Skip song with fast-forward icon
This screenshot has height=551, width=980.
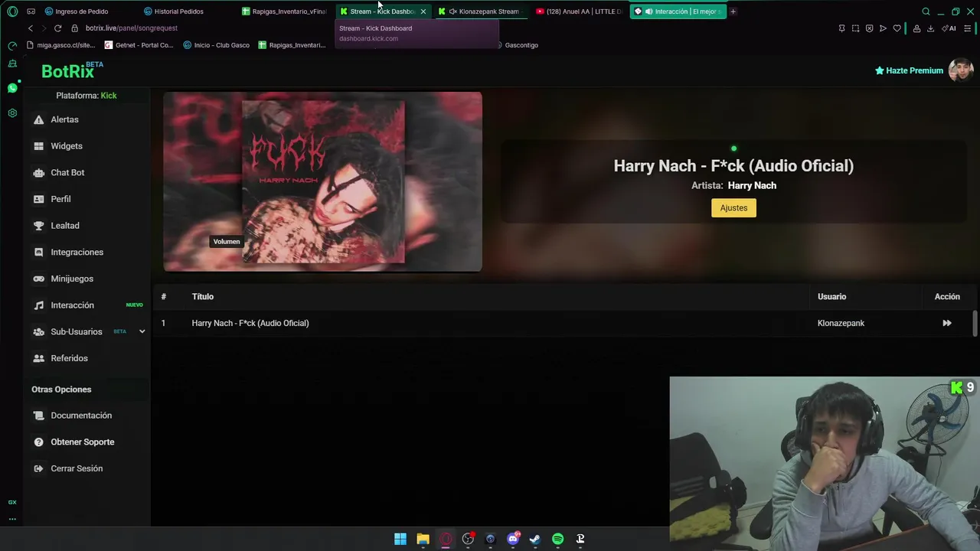[947, 323]
